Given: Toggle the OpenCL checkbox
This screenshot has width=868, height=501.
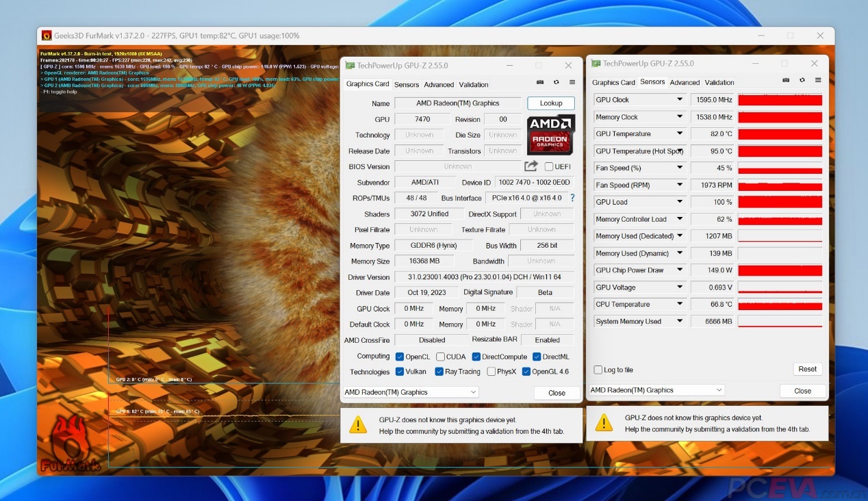Looking at the screenshot, I should [400, 357].
